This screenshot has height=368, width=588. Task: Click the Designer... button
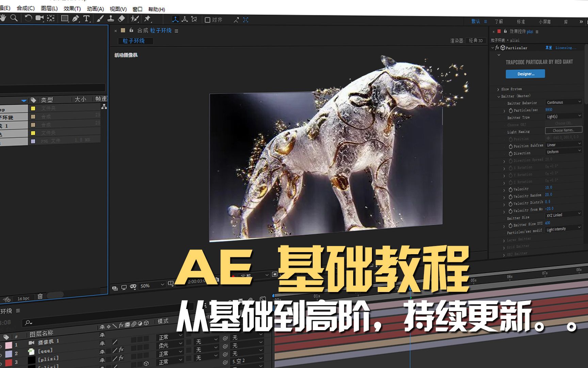click(x=525, y=74)
